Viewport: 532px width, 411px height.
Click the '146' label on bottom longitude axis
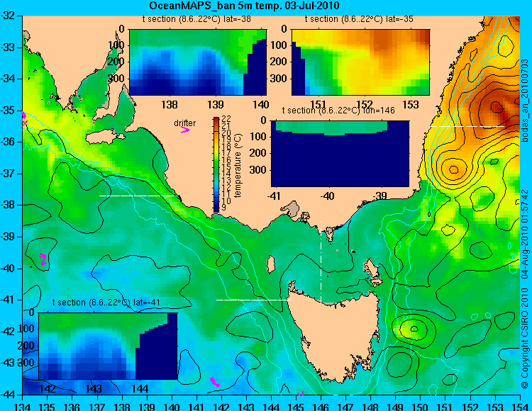tap(321, 406)
